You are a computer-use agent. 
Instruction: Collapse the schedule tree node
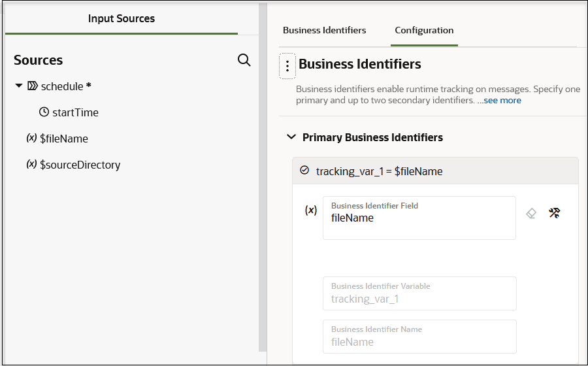[19, 86]
